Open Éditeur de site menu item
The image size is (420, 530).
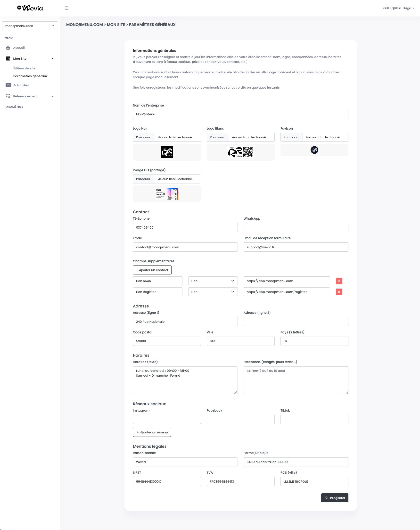(x=24, y=68)
